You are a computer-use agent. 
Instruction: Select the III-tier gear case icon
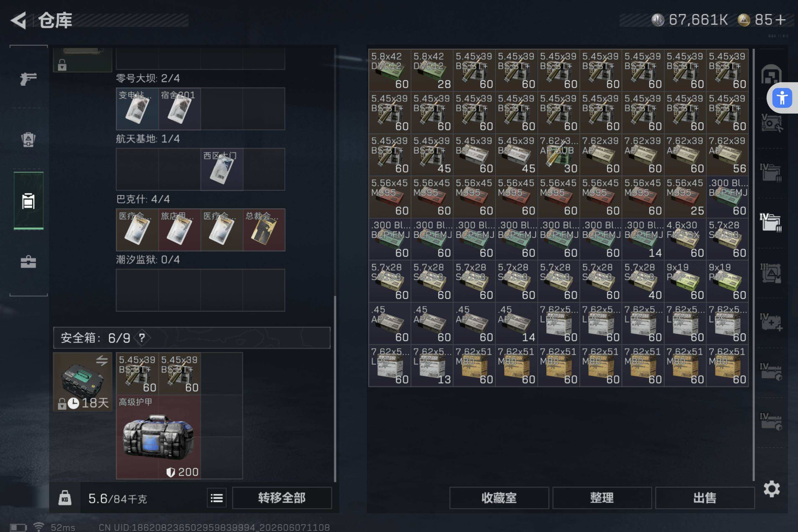pos(771,273)
